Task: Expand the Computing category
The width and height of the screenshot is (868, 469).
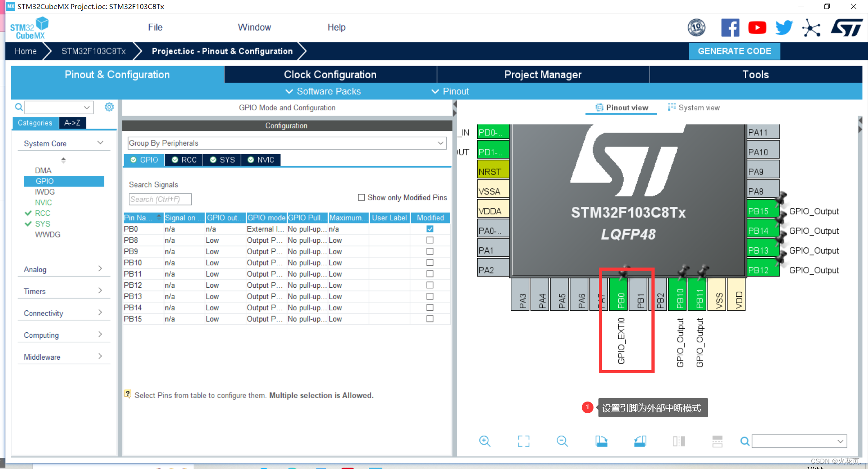Action: (64, 335)
